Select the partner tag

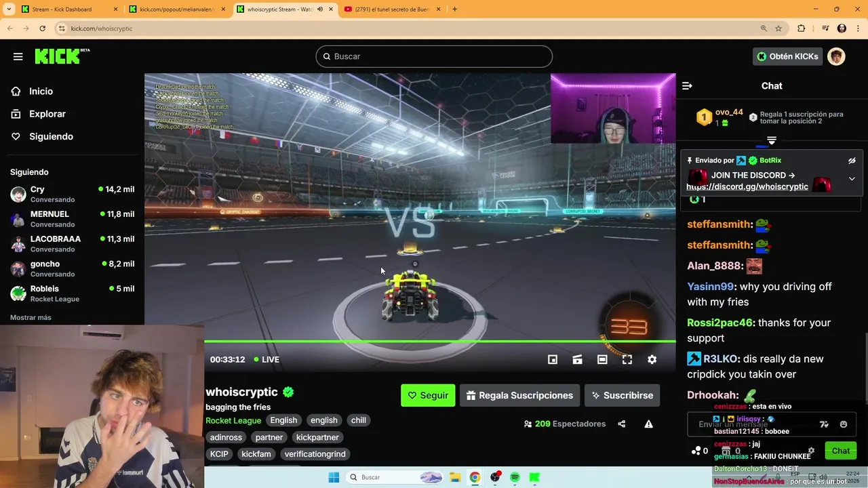point(269,437)
